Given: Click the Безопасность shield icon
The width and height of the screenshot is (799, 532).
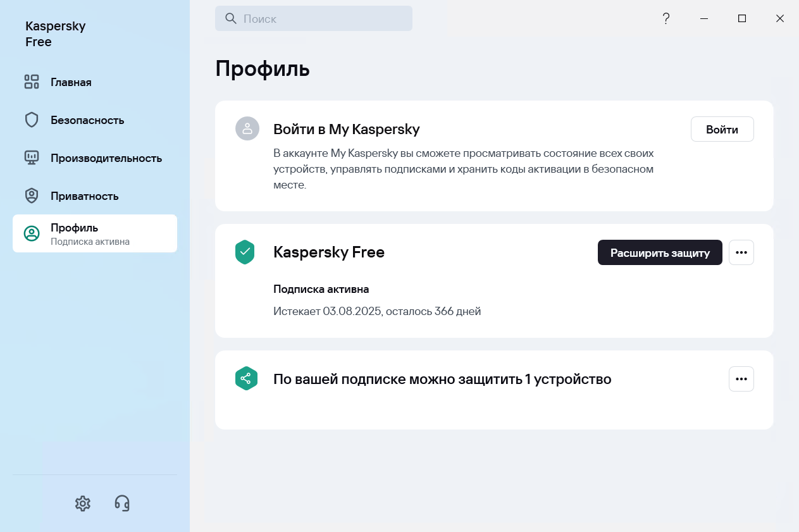Looking at the screenshot, I should pyautogui.click(x=32, y=120).
